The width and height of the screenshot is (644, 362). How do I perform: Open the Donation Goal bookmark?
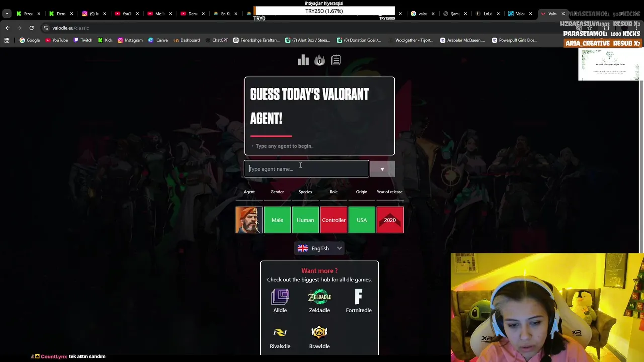tap(359, 40)
